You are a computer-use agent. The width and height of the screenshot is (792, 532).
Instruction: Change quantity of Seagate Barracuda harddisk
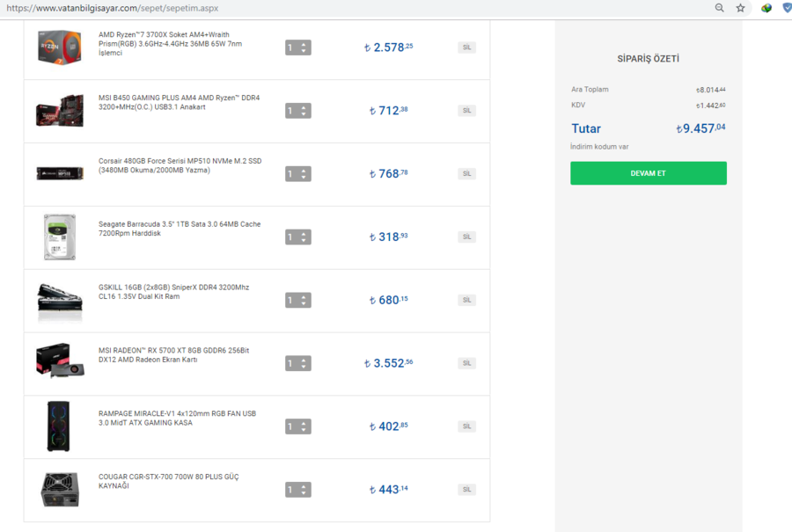[298, 237]
